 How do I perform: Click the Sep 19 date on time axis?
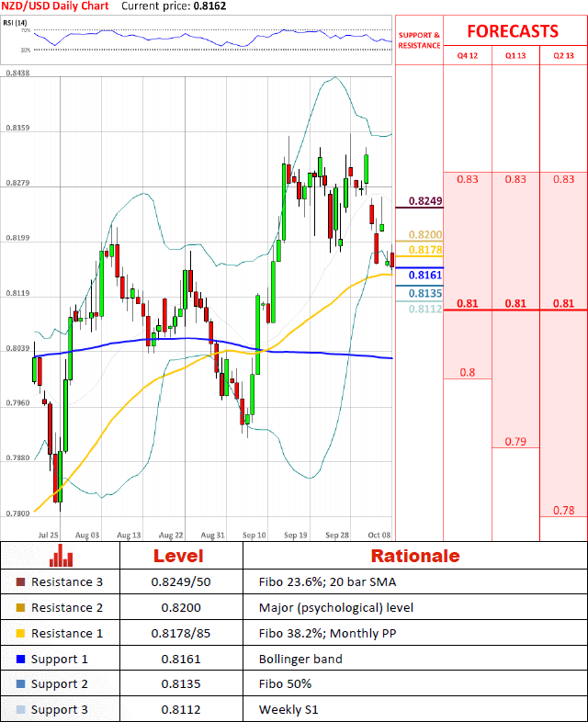pos(296,535)
